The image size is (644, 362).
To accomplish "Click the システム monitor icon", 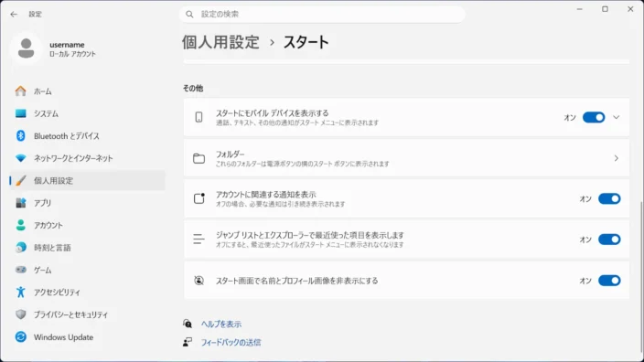I will pyautogui.click(x=20, y=113).
